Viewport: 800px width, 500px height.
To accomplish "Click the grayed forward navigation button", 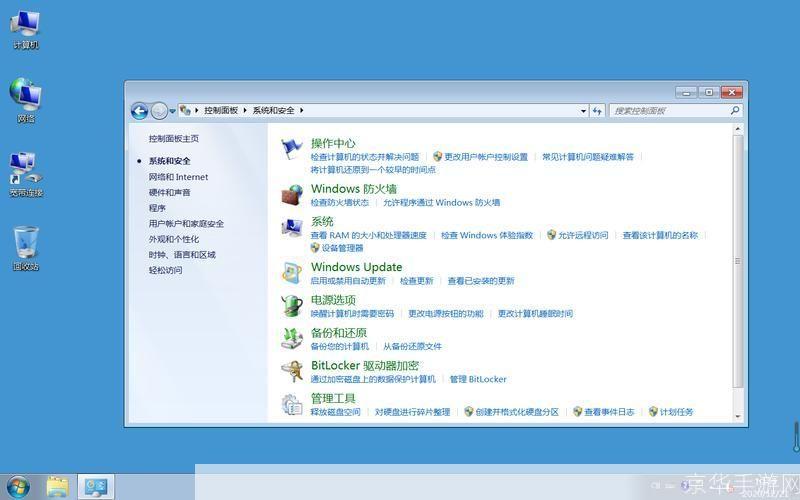I will coord(159,111).
